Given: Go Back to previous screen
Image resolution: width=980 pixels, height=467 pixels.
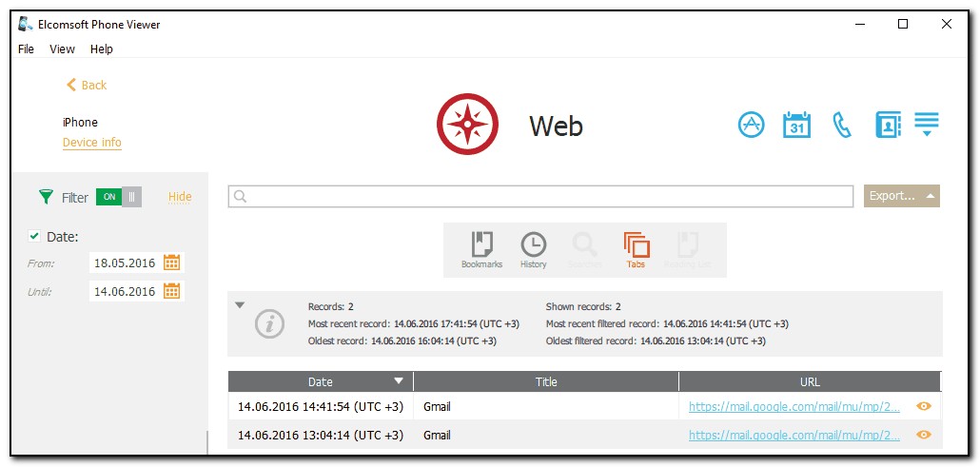Looking at the screenshot, I should click(87, 85).
